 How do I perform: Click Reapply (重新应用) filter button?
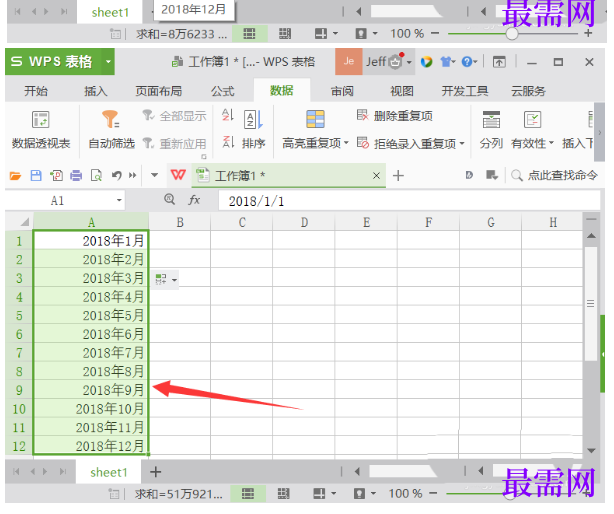point(174,144)
